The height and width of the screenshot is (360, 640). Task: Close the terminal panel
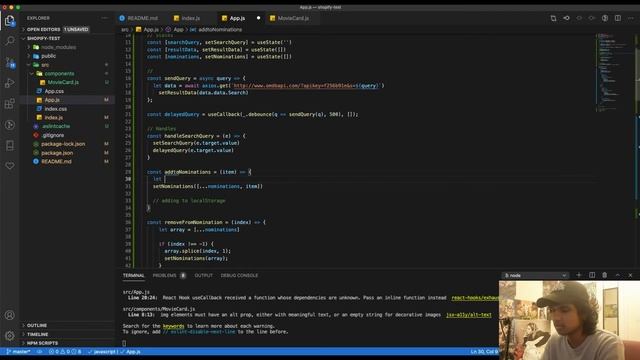(x=630, y=275)
